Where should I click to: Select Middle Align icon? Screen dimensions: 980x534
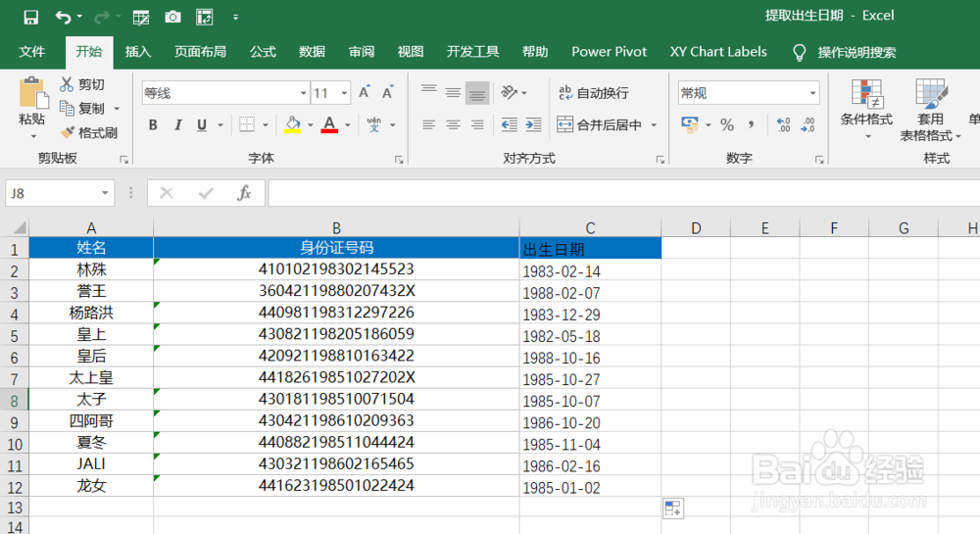tap(453, 92)
